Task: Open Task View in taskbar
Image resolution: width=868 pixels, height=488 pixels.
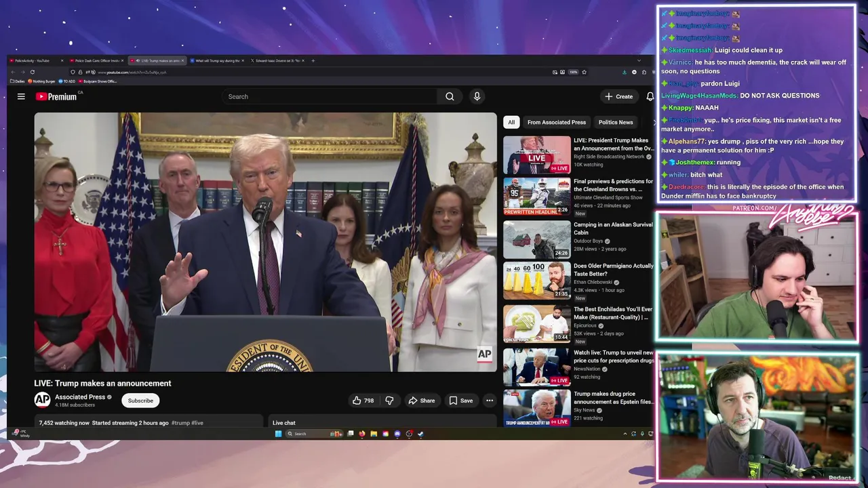Action: [x=351, y=434]
